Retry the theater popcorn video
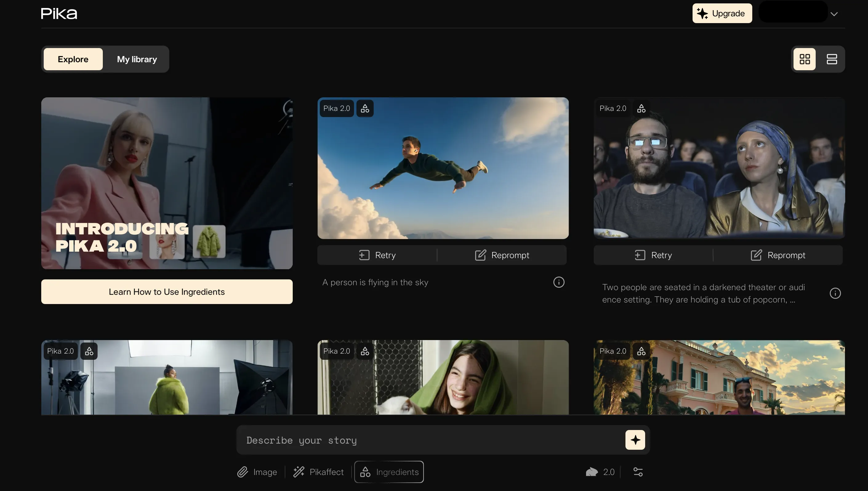This screenshot has width=868, height=491. 653,255
